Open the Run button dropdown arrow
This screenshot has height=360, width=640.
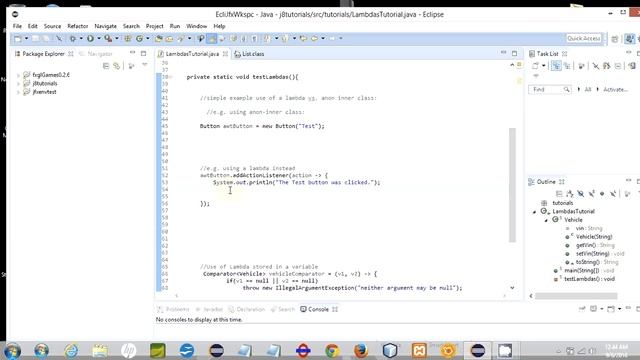click(99, 39)
